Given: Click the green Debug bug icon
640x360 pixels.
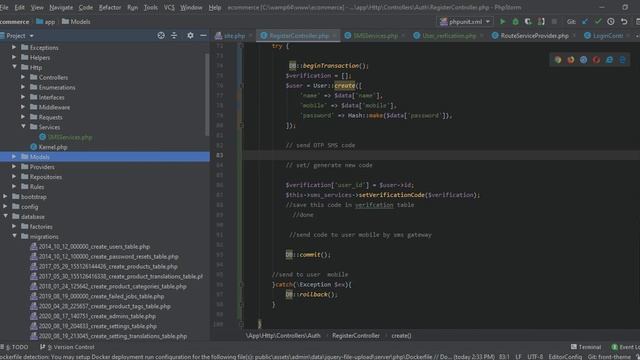Looking at the screenshot, I should pos(516,22).
